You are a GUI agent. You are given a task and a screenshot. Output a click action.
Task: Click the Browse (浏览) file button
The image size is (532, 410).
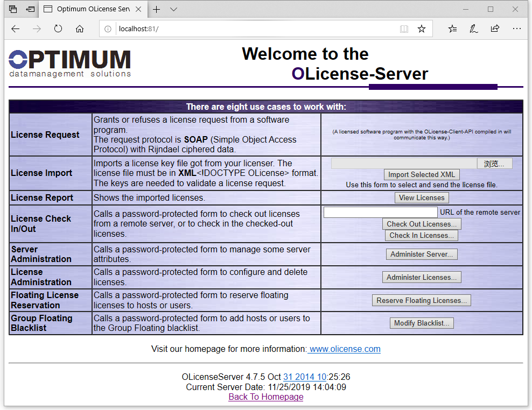pos(494,164)
